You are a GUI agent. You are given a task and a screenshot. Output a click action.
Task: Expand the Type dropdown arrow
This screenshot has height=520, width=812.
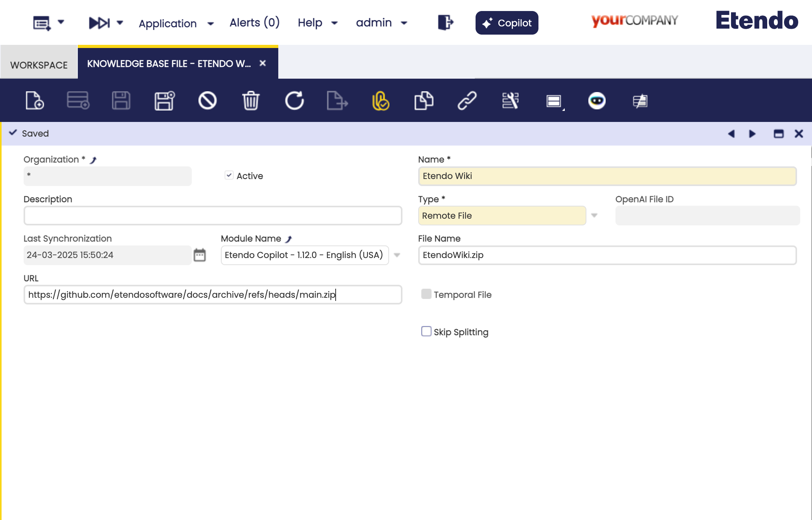pyautogui.click(x=594, y=216)
